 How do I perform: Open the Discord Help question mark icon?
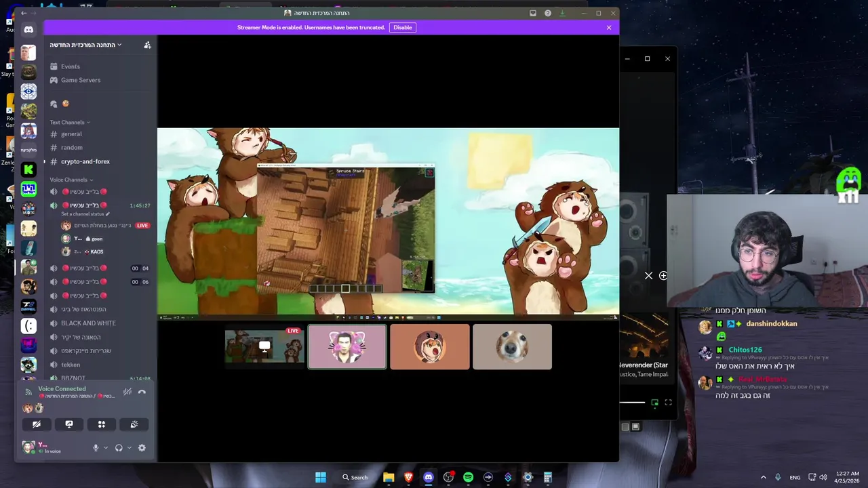click(x=548, y=13)
